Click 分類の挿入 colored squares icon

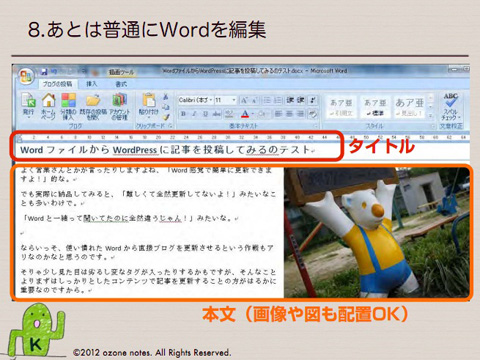pyautogui.click(x=68, y=100)
